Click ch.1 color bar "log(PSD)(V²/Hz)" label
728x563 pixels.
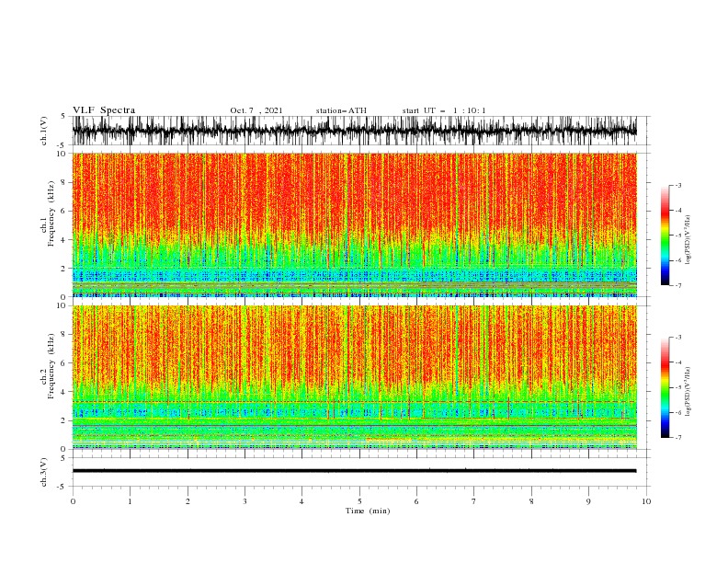pos(688,240)
